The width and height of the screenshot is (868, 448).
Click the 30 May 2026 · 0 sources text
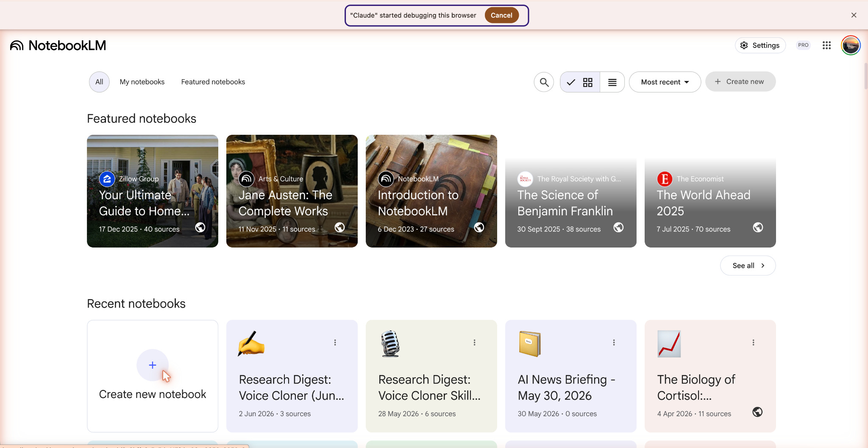557,414
